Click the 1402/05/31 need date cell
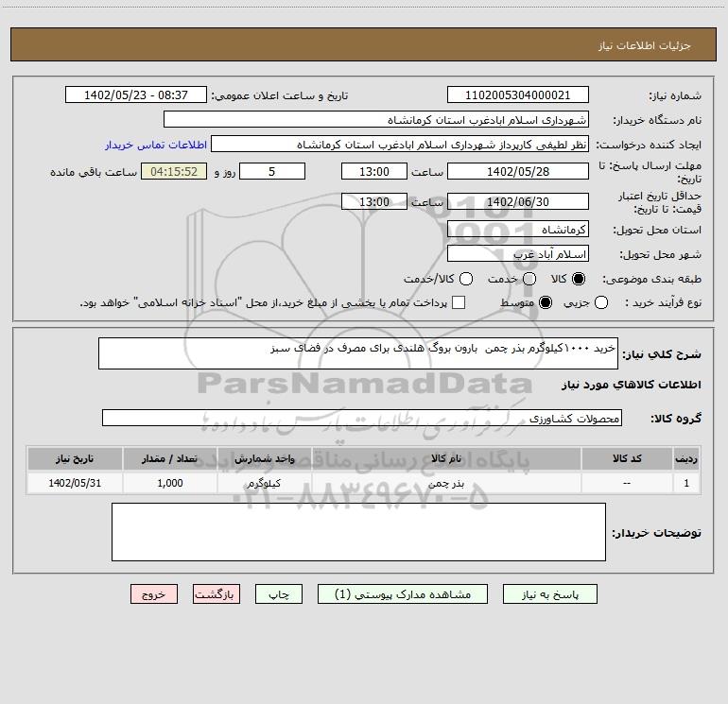This screenshot has height=704, width=728. [75, 483]
